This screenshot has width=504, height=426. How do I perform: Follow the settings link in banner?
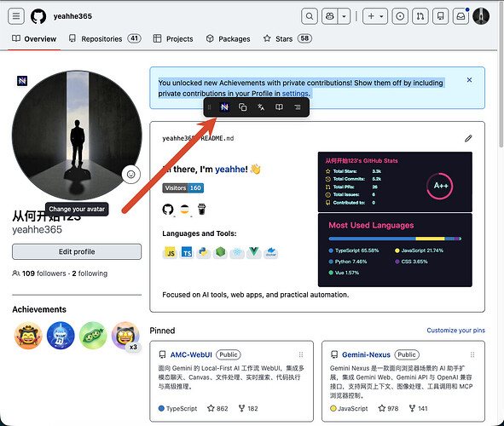tap(295, 94)
